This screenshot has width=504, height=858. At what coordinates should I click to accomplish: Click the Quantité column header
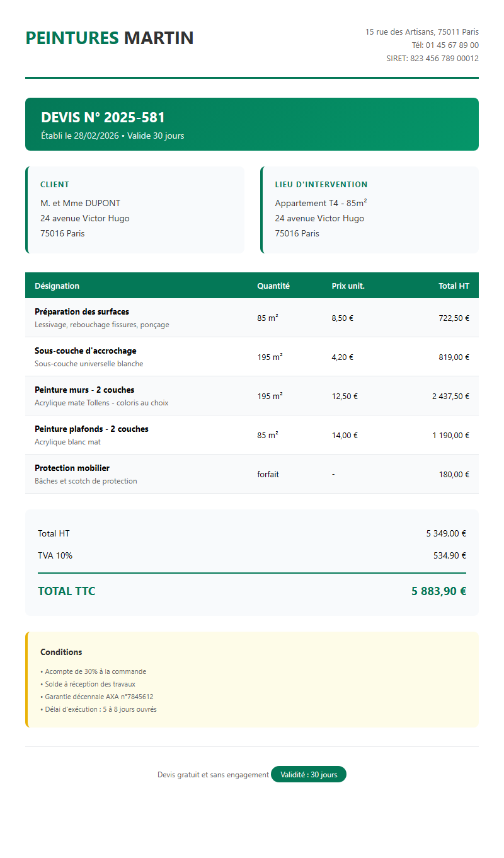click(273, 286)
